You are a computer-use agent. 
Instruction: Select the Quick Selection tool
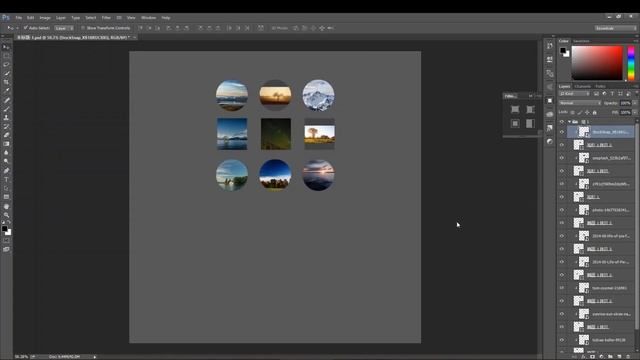point(6,73)
